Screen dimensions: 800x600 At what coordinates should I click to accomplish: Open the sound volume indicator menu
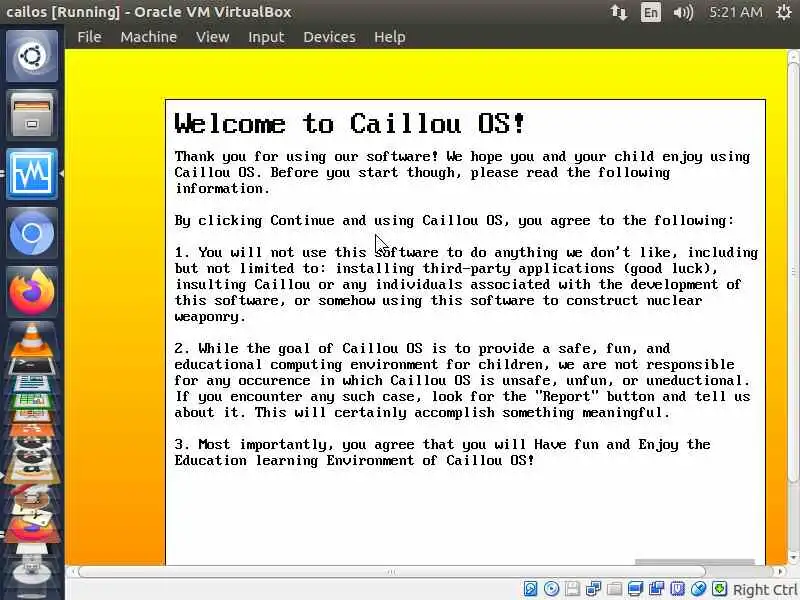[683, 12]
